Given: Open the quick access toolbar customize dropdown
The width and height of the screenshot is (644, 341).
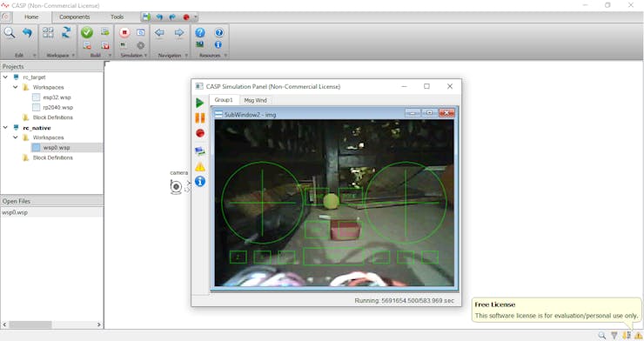Looking at the screenshot, I should click(x=196, y=17).
